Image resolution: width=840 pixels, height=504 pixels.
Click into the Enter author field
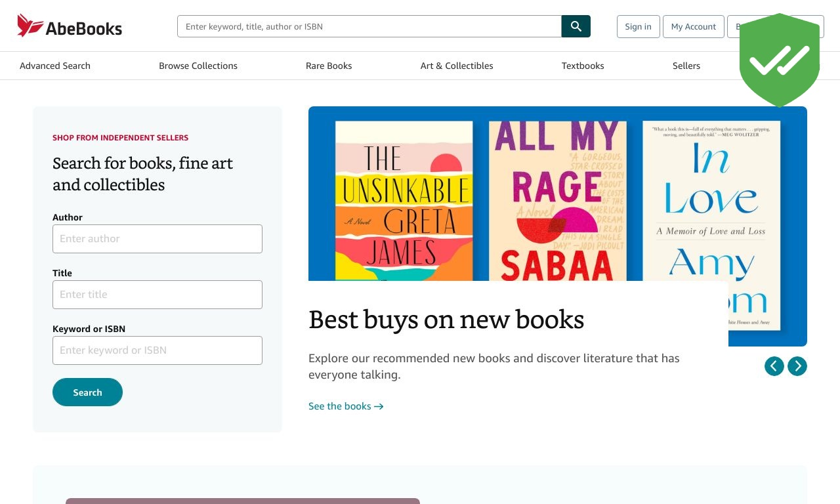pos(157,239)
